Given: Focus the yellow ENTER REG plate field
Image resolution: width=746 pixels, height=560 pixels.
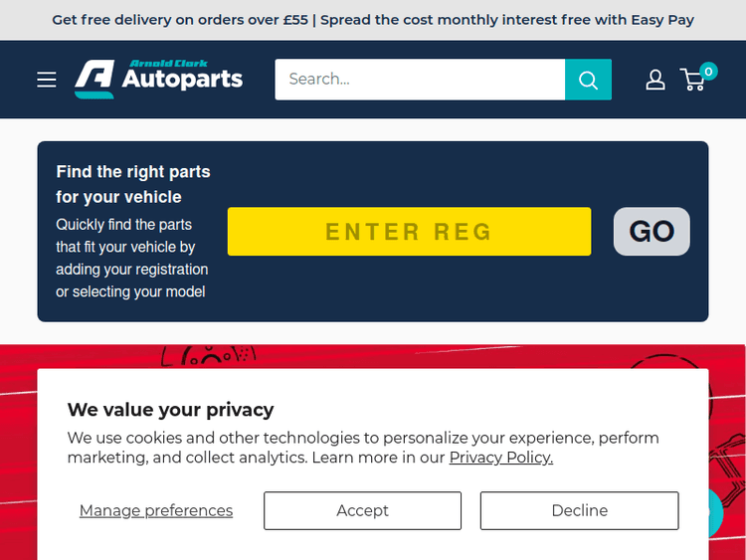Looking at the screenshot, I should click(409, 232).
